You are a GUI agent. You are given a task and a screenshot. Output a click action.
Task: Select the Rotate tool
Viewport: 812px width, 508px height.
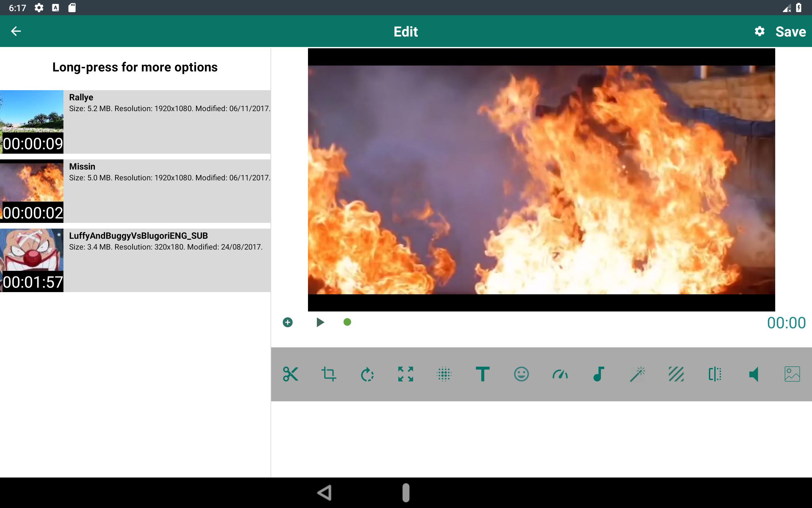click(367, 374)
